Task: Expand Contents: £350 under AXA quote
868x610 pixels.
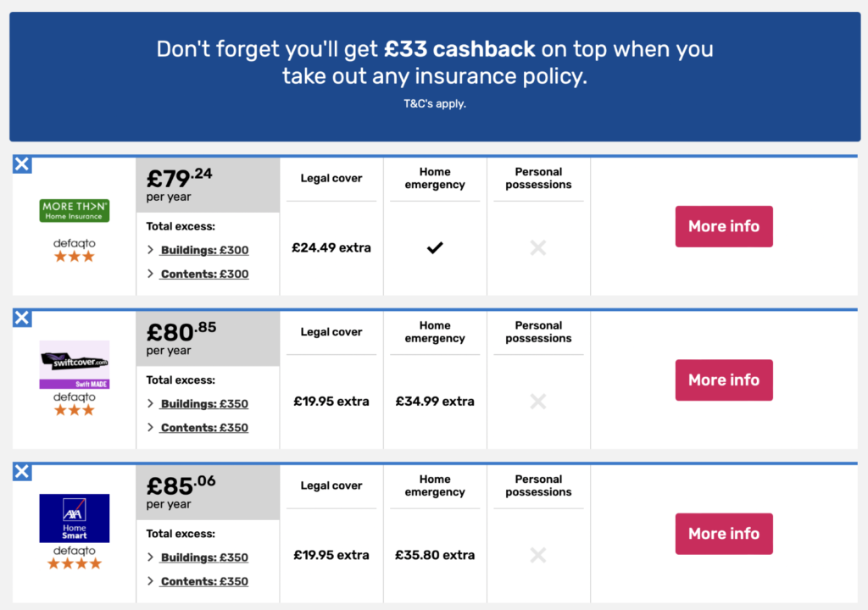Action: pyautogui.click(x=198, y=581)
